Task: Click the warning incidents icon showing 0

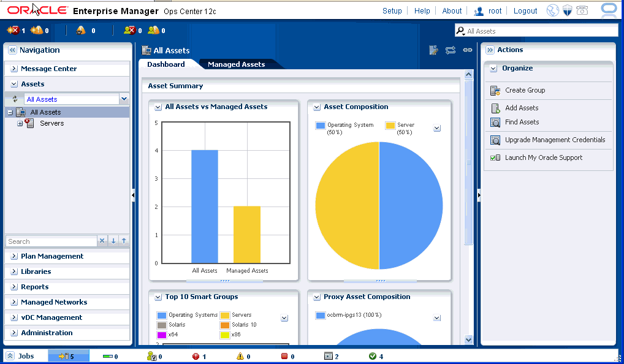Action: [37, 30]
